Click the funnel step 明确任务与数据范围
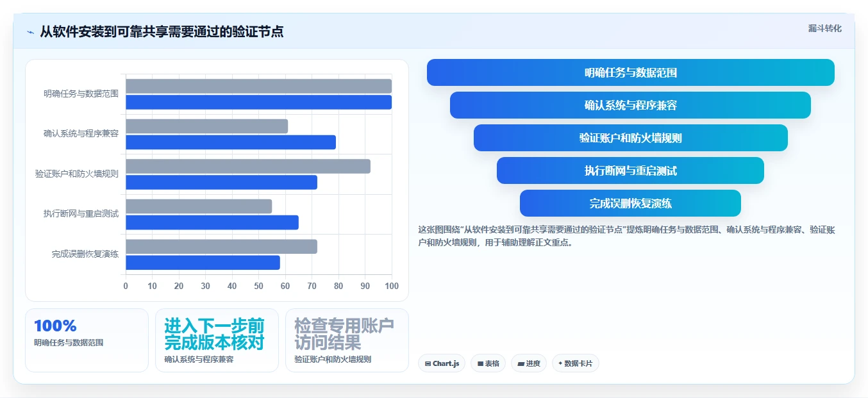Viewport: 868px width, 398px height. pos(631,72)
